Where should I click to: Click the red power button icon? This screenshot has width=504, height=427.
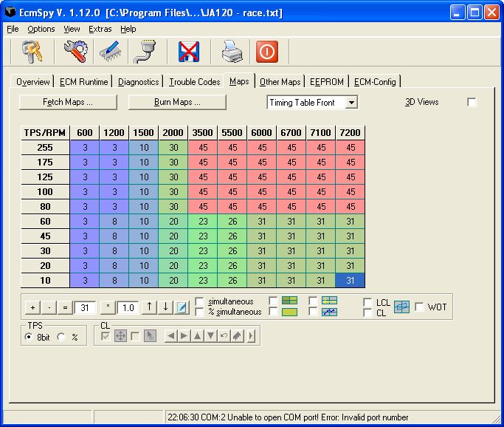point(267,51)
